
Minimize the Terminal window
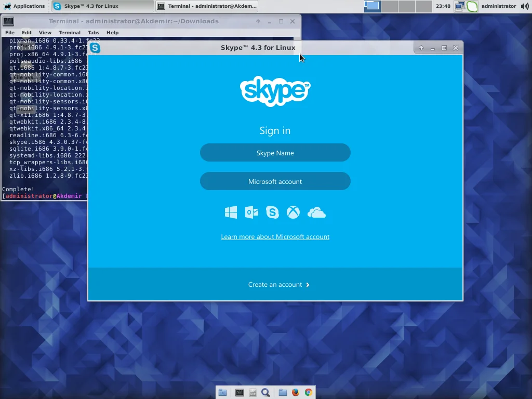270,21
